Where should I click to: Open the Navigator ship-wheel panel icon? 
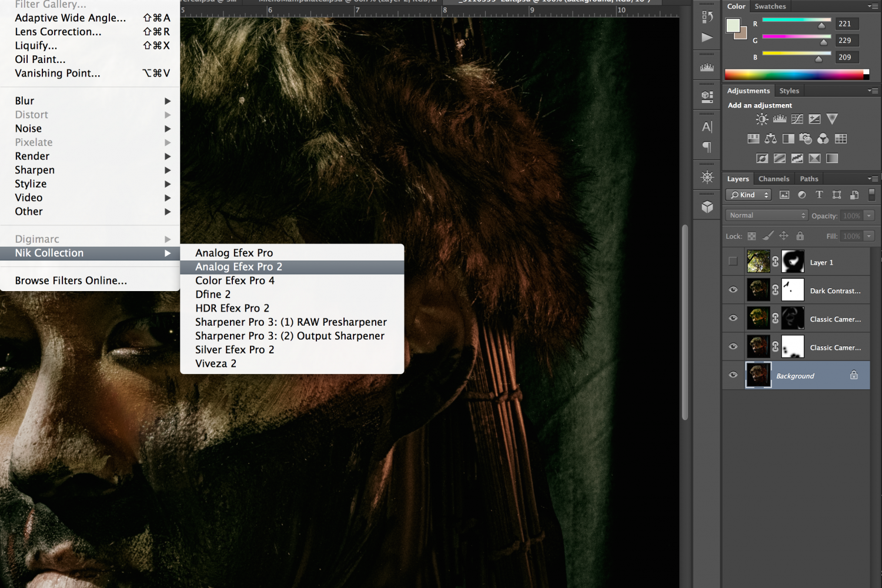707,177
